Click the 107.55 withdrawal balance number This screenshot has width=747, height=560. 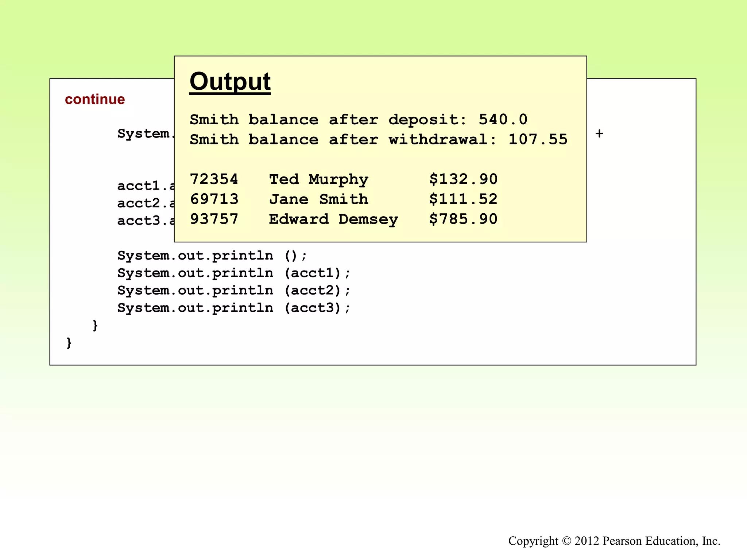[538, 140]
